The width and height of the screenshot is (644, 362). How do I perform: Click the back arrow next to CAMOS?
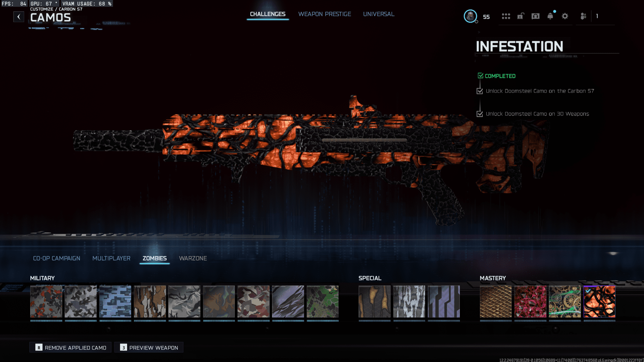pos(19,17)
